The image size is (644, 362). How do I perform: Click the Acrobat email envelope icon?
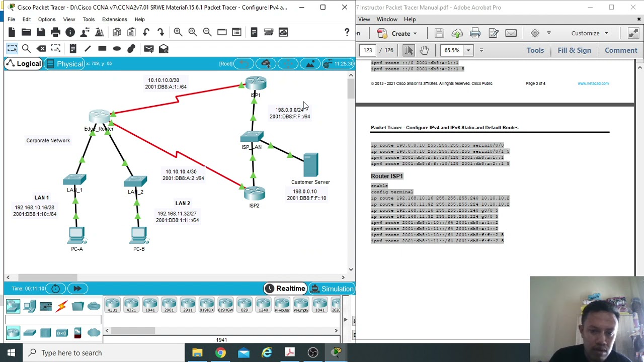pyautogui.click(x=511, y=33)
